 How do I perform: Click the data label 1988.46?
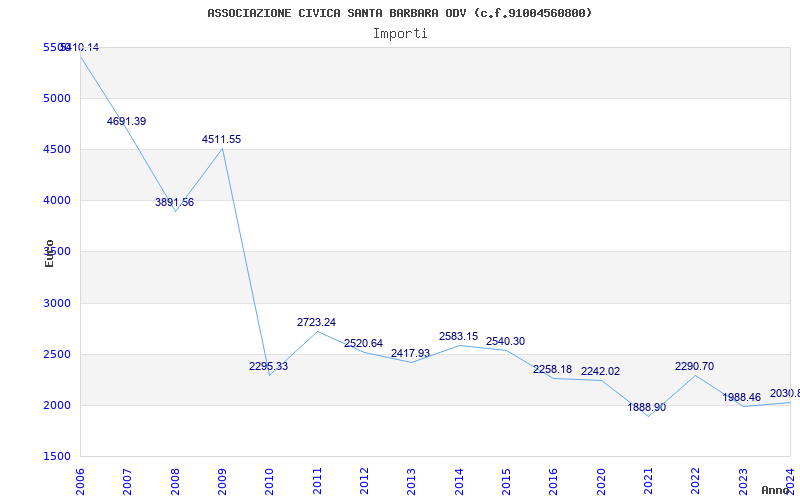coord(742,397)
